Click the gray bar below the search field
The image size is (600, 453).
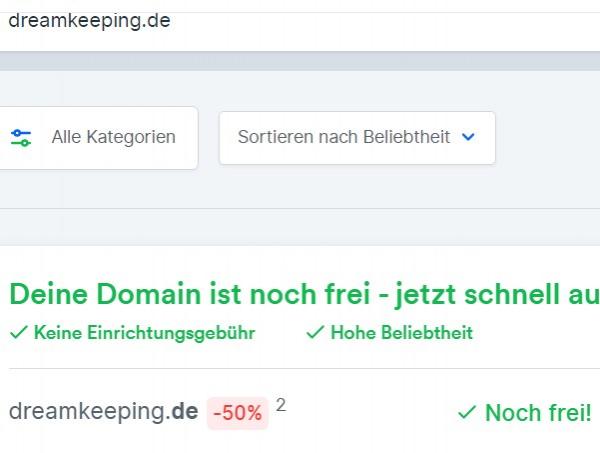coord(300,61)
